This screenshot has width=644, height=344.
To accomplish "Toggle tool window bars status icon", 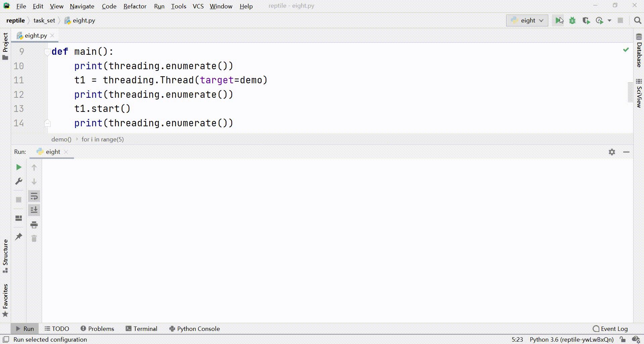I will pyautogui.click(x=6, y=339).
